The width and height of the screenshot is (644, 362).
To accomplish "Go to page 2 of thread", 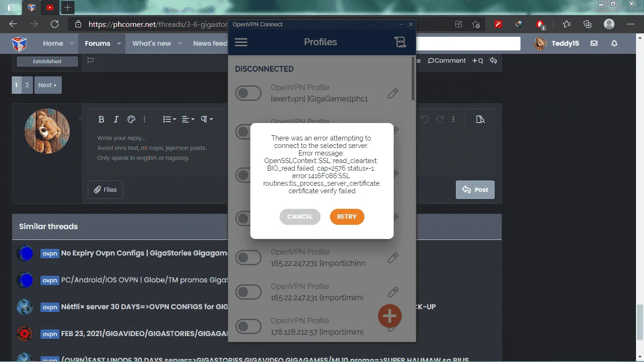I will pyautogui.click(x=27, y=85).
